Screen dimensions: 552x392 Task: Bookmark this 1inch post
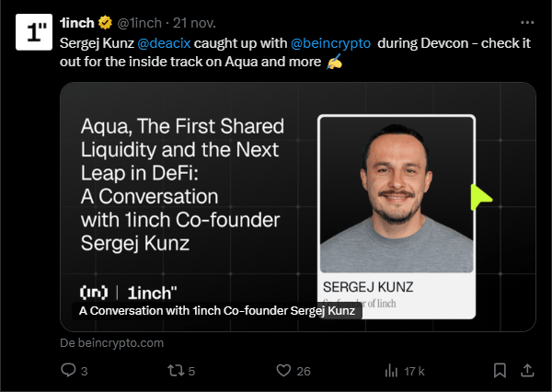[x=499, y=371]
